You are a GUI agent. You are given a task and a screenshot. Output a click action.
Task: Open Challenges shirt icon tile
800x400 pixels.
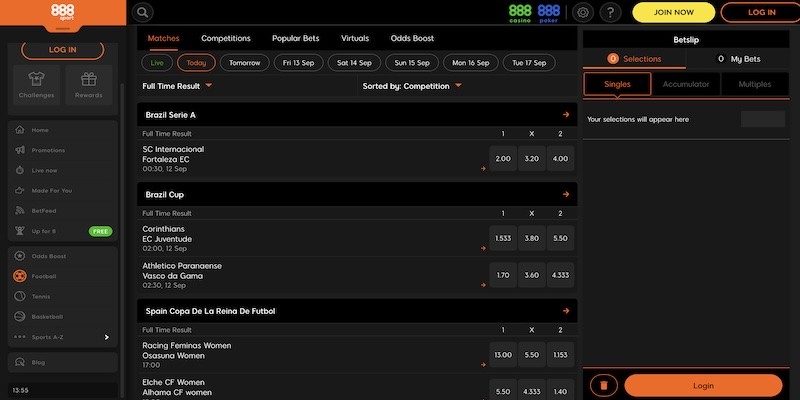click(x=36, y=85)
